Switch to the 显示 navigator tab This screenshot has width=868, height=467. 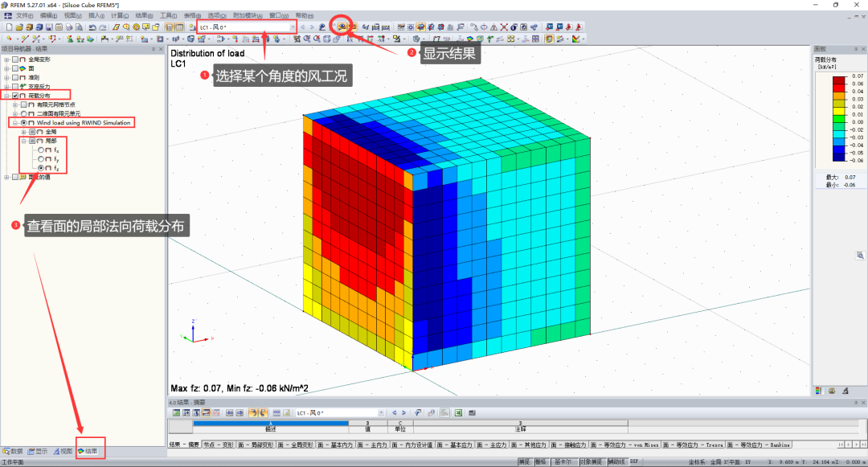pyautogui.click(x=39, y=452)
